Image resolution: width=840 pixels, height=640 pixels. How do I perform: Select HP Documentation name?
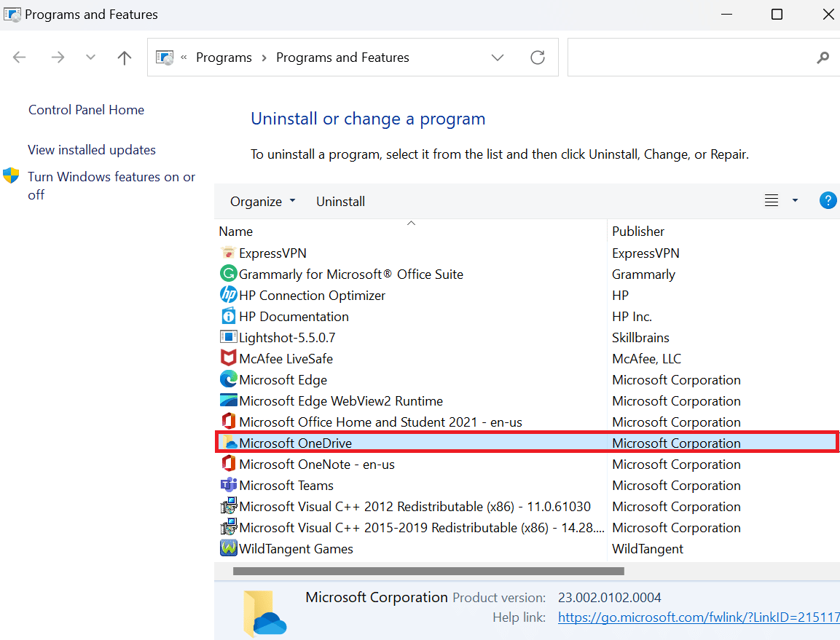294,317
